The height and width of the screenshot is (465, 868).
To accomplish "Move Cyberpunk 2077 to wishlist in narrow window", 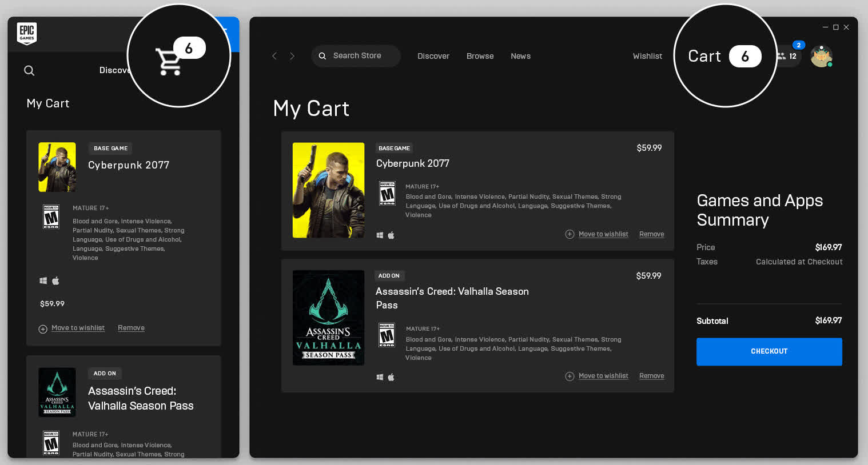I will tap(78, 328).
